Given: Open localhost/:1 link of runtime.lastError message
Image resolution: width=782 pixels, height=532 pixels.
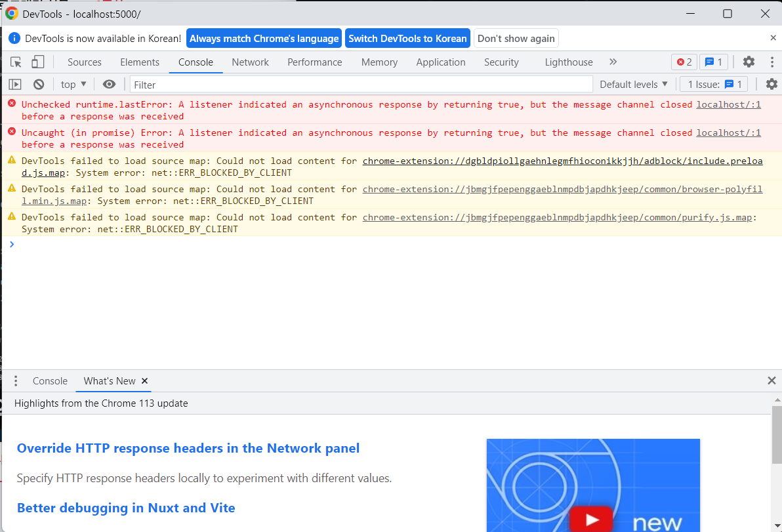Looking at the screenshot, I should pos(728,104).
